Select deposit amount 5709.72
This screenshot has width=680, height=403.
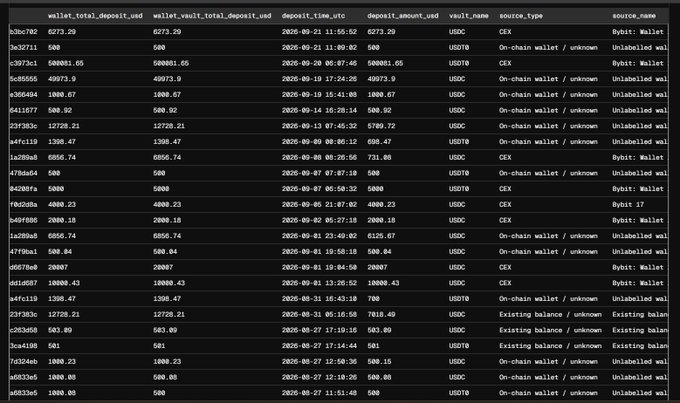point(381,126)
